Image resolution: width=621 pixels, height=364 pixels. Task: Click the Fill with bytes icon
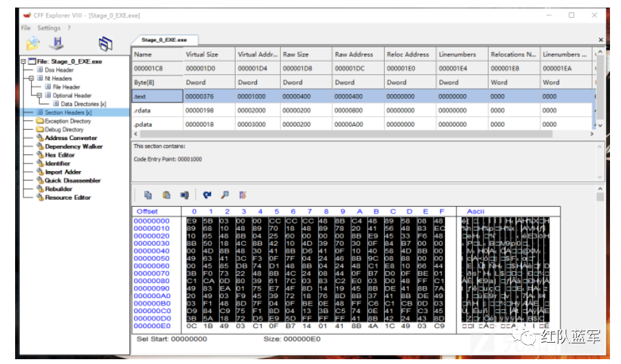click(x=242, y=195)
